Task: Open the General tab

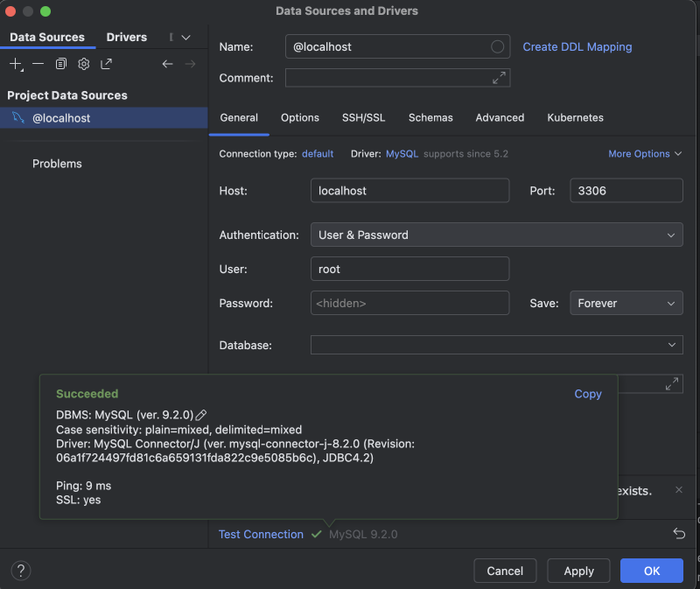Action: coord(239,117)
